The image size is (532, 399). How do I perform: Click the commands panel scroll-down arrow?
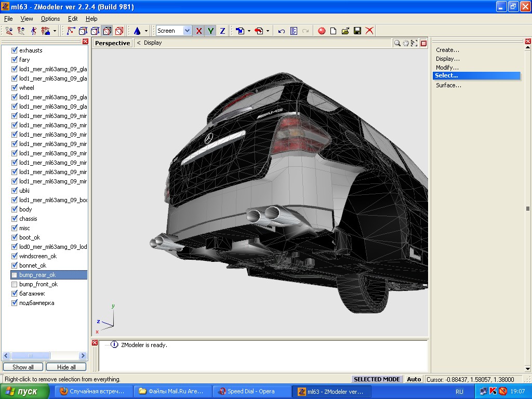pos(528,369)
